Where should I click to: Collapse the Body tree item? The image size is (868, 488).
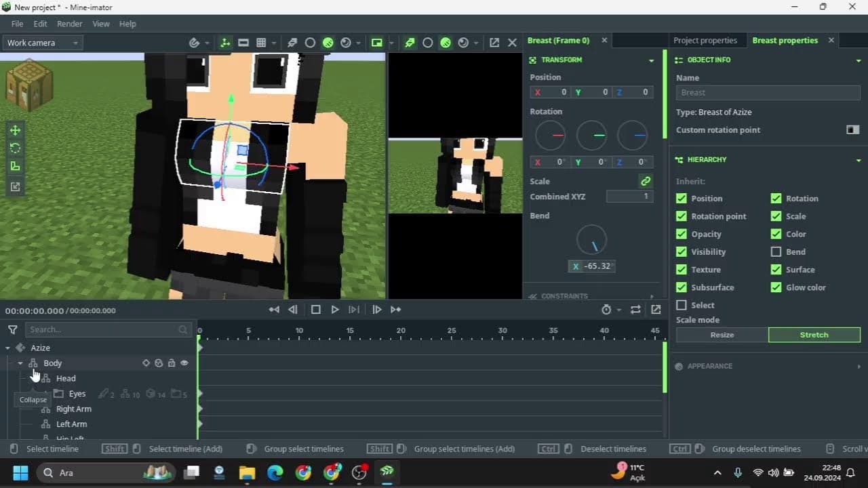[20, 363]
